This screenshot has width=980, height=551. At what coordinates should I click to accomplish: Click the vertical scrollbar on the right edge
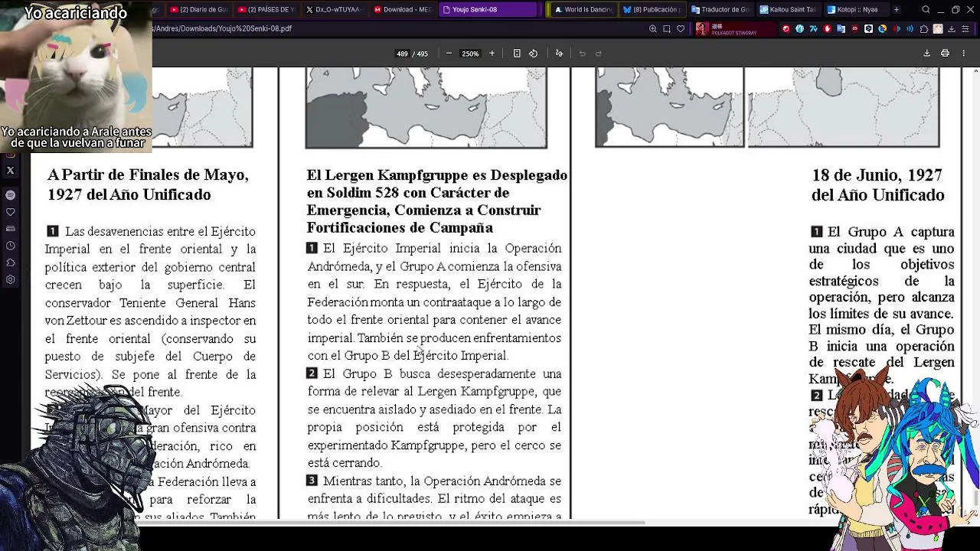tap(975, 497)
